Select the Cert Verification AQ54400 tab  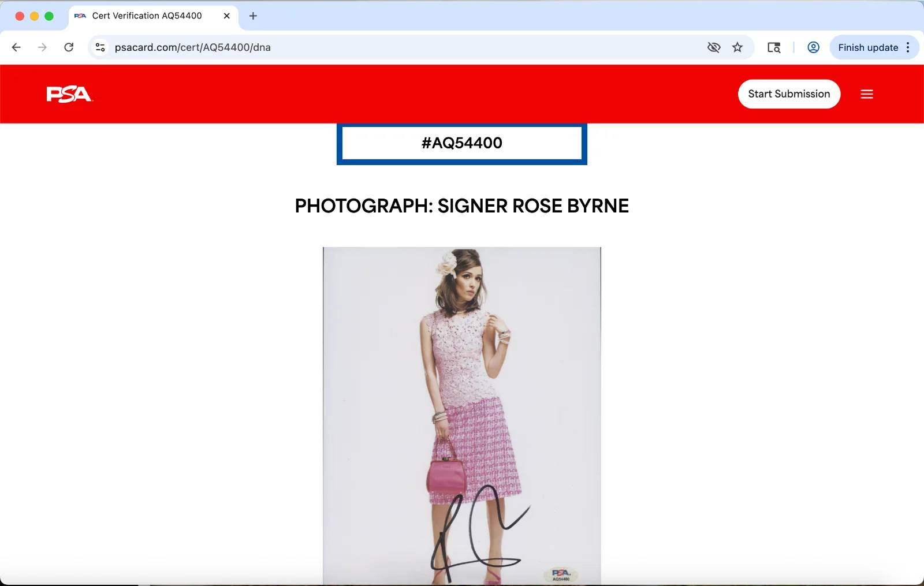(x=153, y=16)
